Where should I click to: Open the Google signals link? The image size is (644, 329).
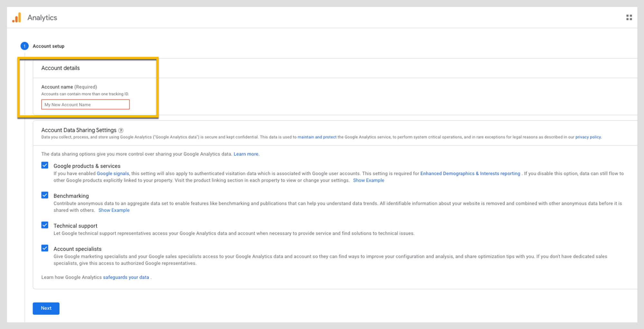coord(113,174)
